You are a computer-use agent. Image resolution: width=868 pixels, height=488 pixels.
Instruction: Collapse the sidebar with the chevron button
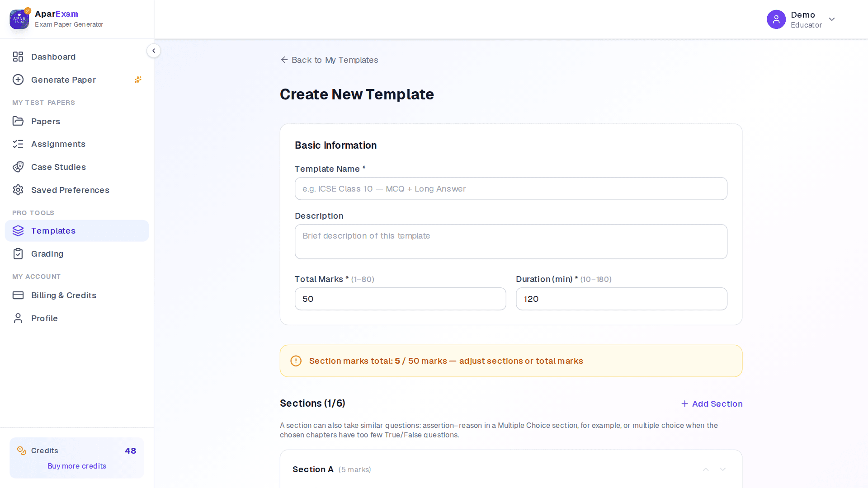154,51
